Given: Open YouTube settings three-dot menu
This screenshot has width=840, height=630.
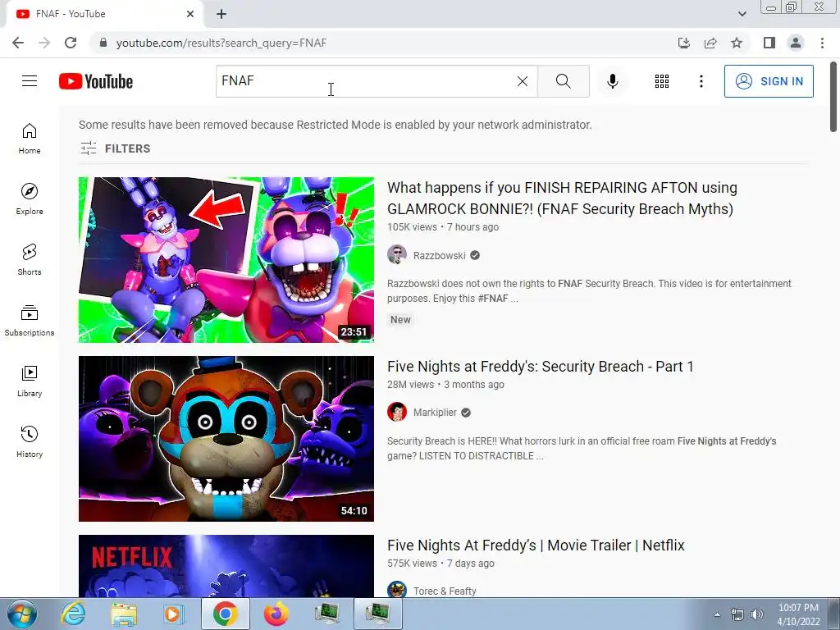Looking at the screenshot, I should 701,81.
